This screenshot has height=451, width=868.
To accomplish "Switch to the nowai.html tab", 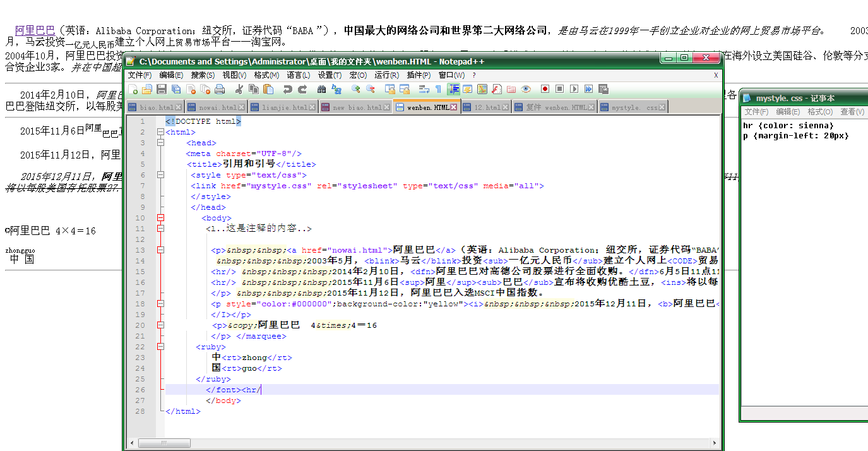I will click(218, 107).
